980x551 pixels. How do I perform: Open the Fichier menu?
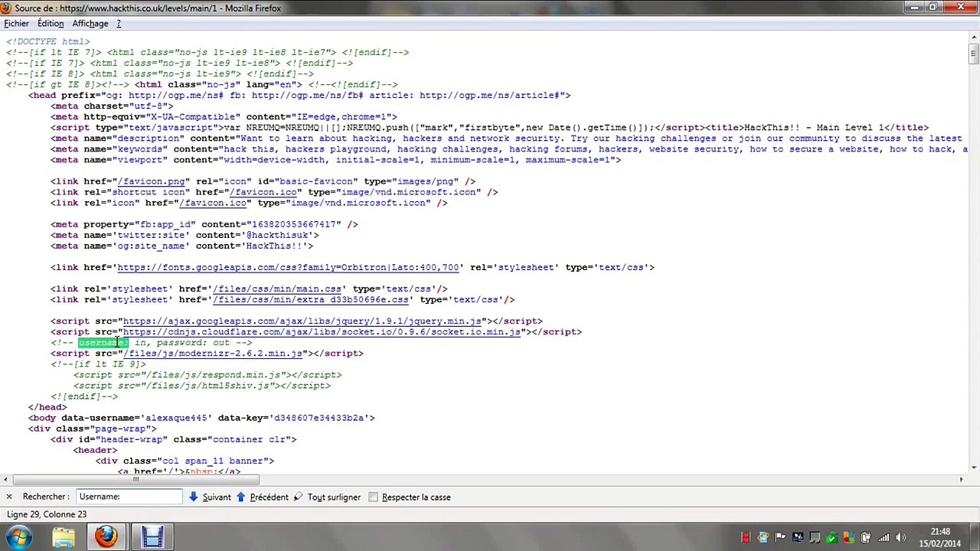tap(16, 24)
